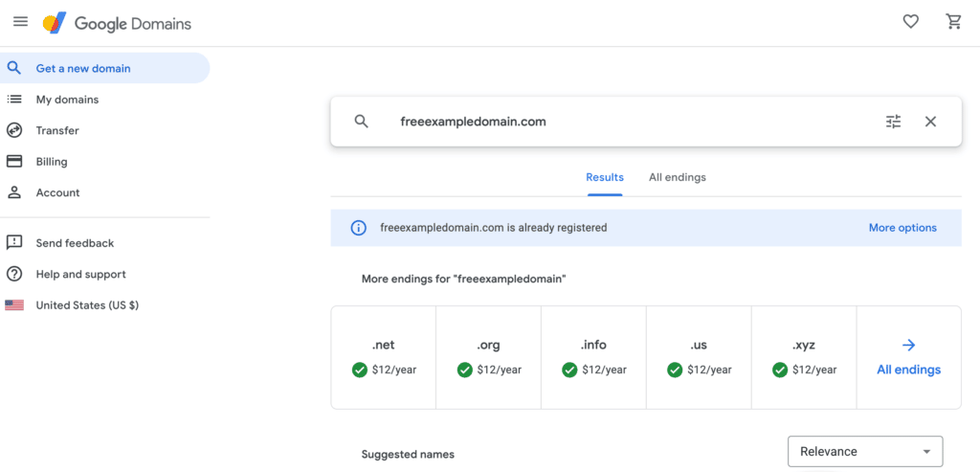Open the Relevance sort dropdown

(x=865, y=451)
